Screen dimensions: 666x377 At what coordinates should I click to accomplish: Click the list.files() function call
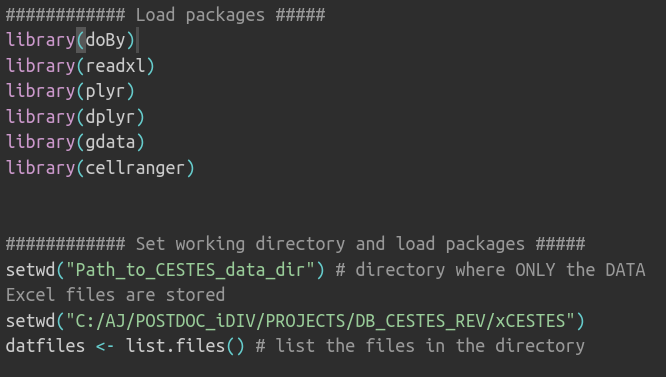click(186, 346)
